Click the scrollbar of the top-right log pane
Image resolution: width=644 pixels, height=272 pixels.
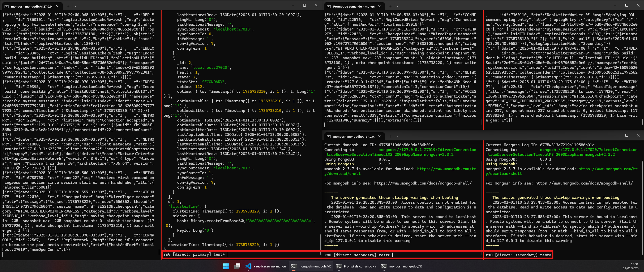(x=642, y=122)
